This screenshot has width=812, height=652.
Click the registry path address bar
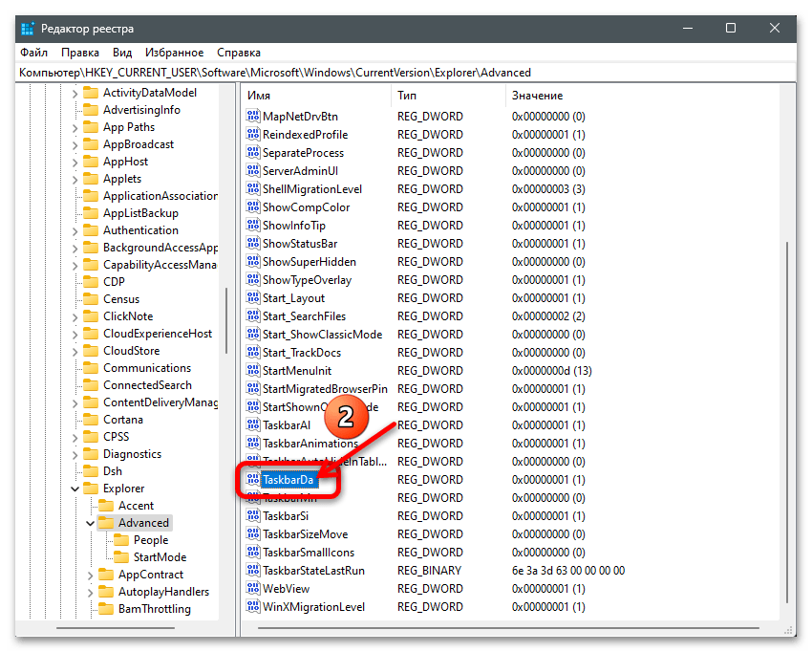click(x=406, y=72)
